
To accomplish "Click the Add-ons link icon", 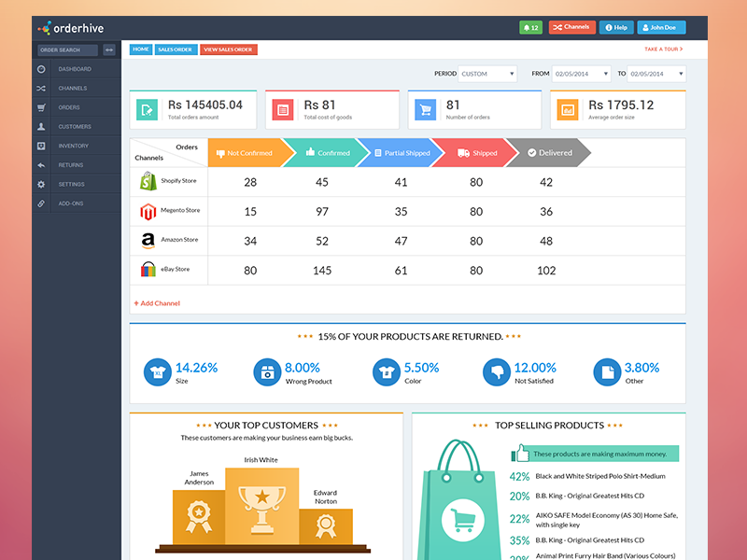I will [41, 203].
